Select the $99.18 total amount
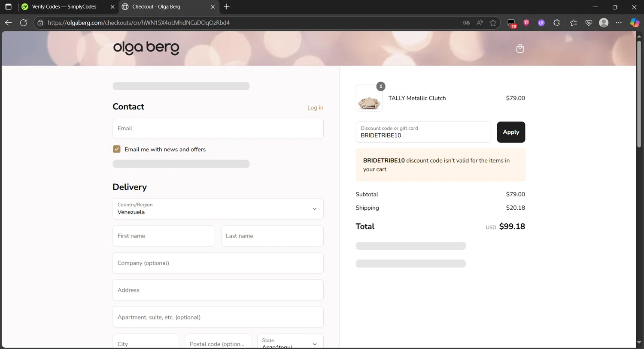Image resolution: width=644 pixels, height=349 pixels. [x=512, y=226]
